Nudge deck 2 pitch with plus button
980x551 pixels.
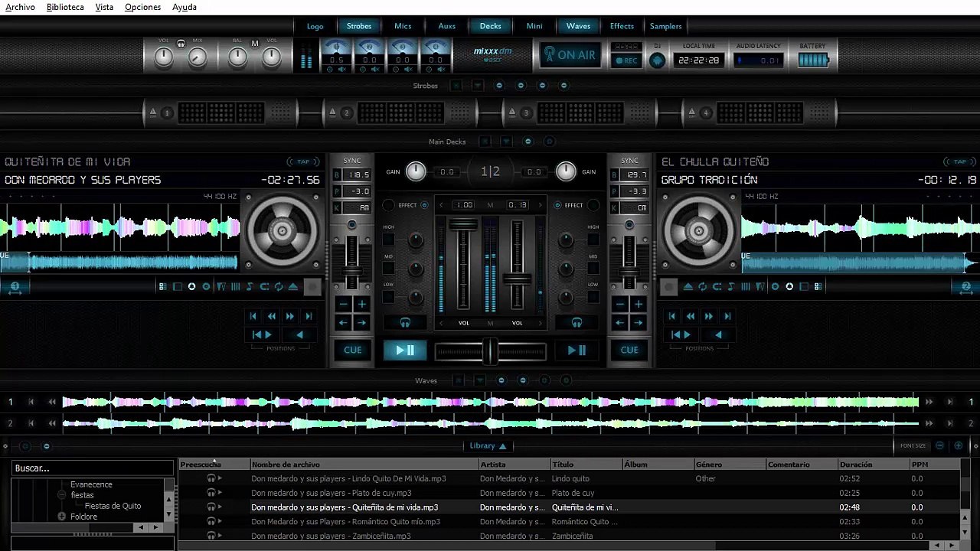[x=639, y=305]
